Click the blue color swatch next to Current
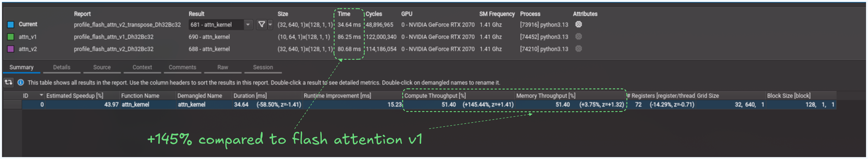Image resolution: width=868 pixels, height=159 pixels. tap(11, 25)
